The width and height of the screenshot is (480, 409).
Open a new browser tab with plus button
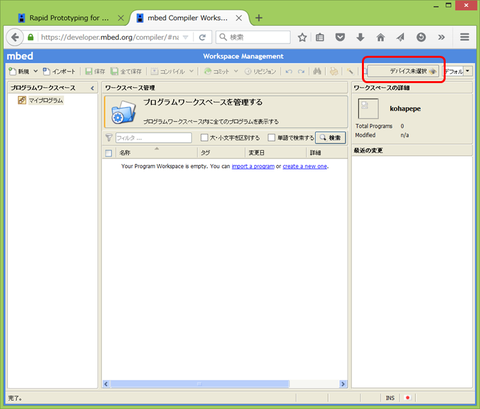pyautogui.click(x=259, y=18)
